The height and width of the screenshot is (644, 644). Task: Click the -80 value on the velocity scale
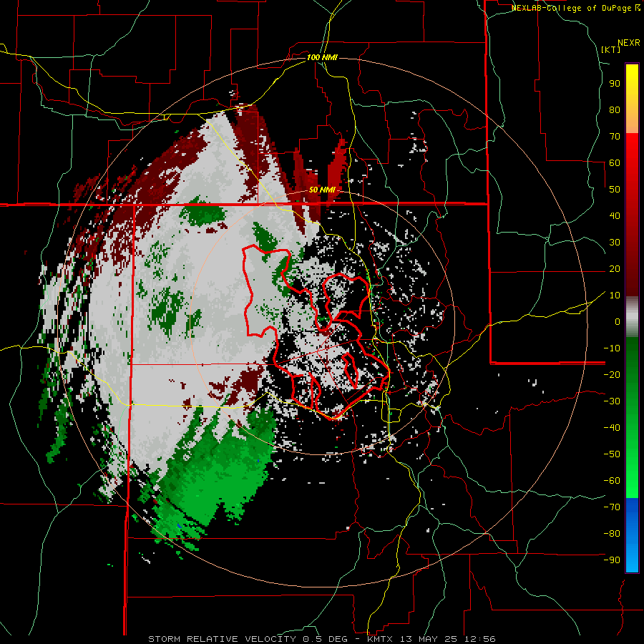point(612,534)
